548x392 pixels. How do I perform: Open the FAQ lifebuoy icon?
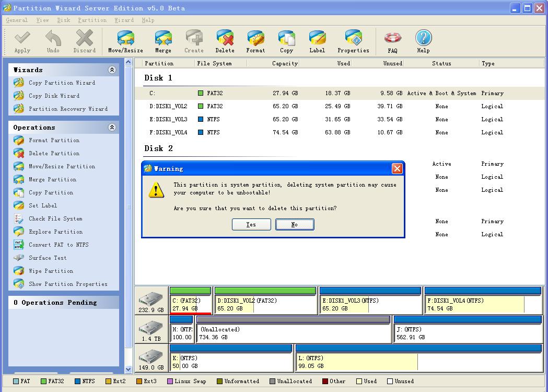pyautogui.click(x=392, y=41)
